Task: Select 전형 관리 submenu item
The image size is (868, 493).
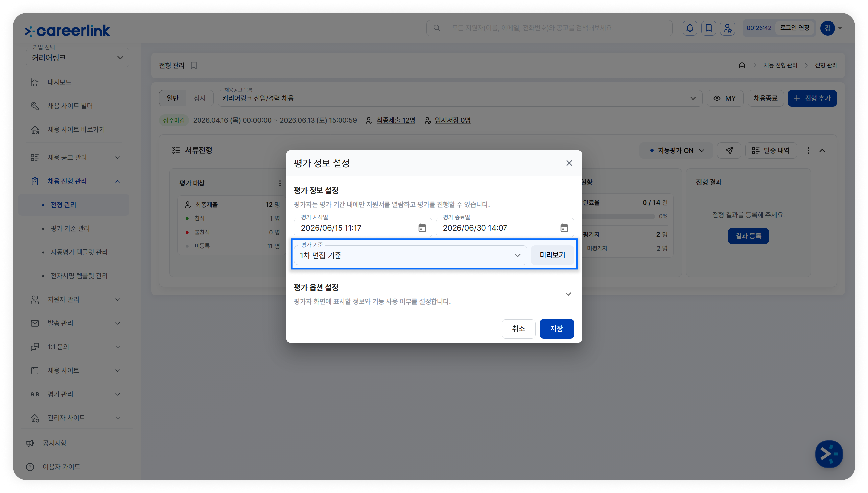Action: click(74, 205)
